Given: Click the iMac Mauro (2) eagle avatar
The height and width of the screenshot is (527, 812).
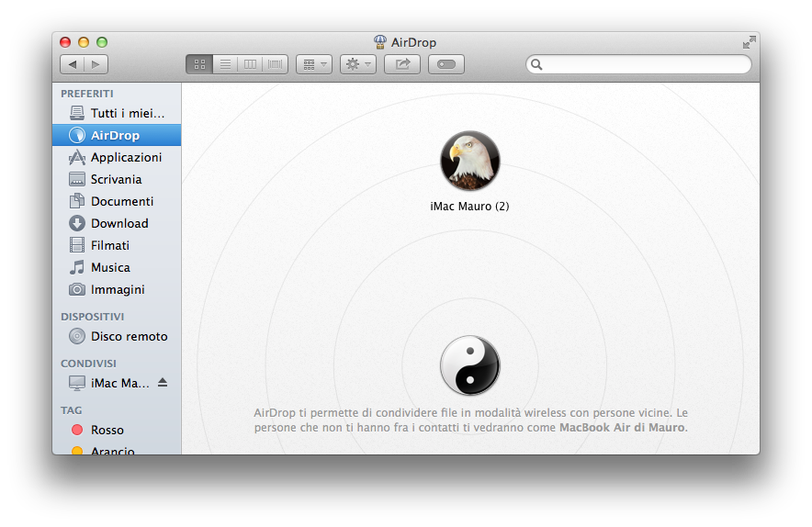Looking at the screenshot, I should [x=469, y=161].
